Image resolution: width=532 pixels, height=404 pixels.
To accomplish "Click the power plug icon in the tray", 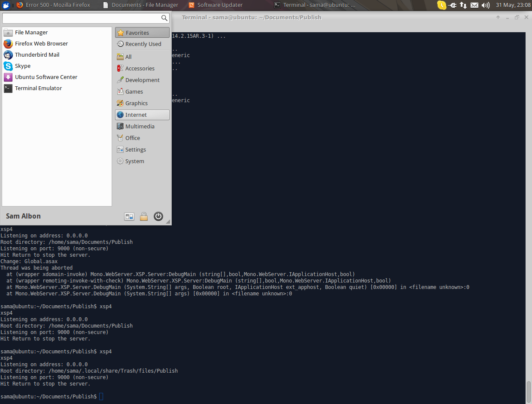I will (452, 5).
